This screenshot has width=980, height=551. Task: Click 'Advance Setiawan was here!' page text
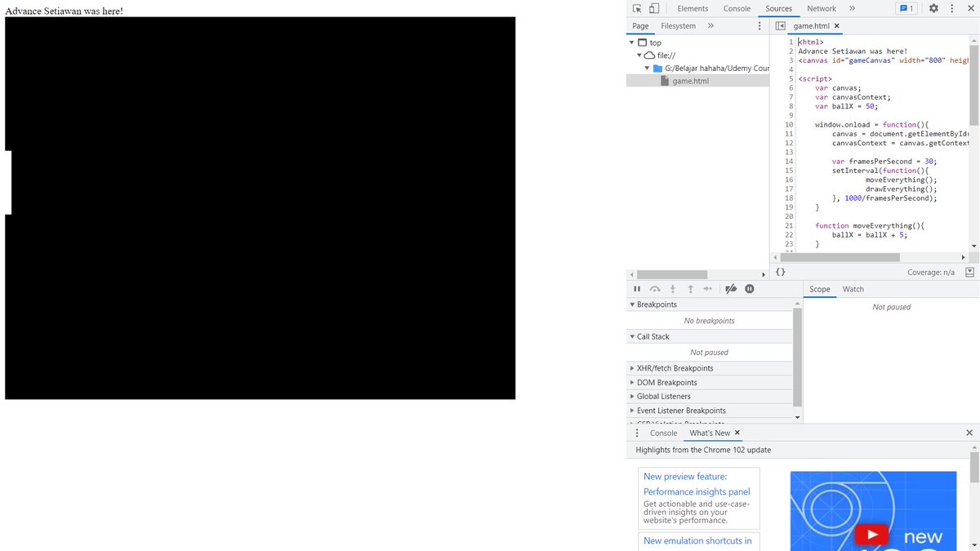[64, 10]
